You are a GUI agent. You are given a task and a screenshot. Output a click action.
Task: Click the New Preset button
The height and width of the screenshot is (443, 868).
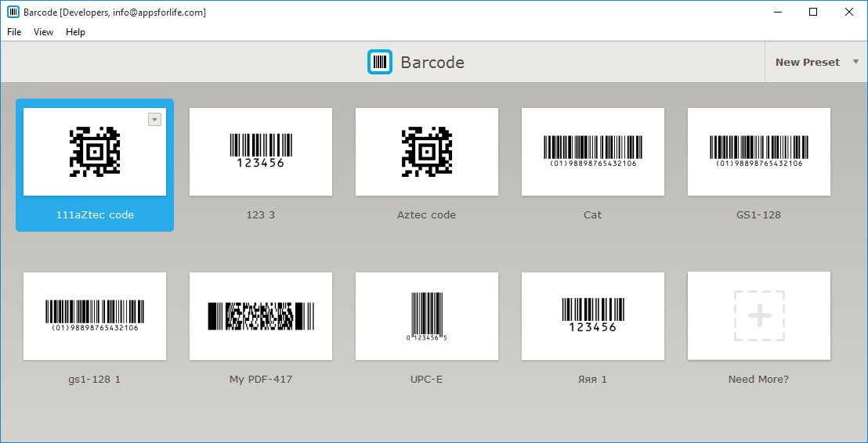(x=807, y=63)
